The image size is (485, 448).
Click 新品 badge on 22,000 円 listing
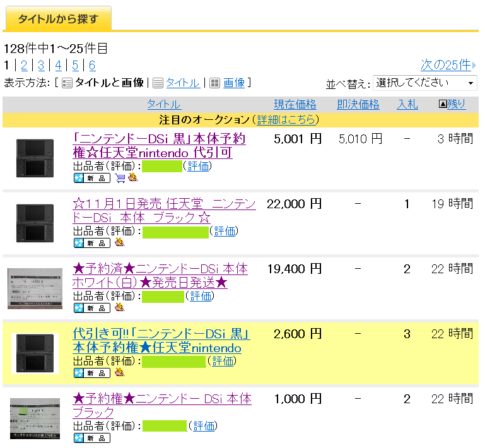92,243
